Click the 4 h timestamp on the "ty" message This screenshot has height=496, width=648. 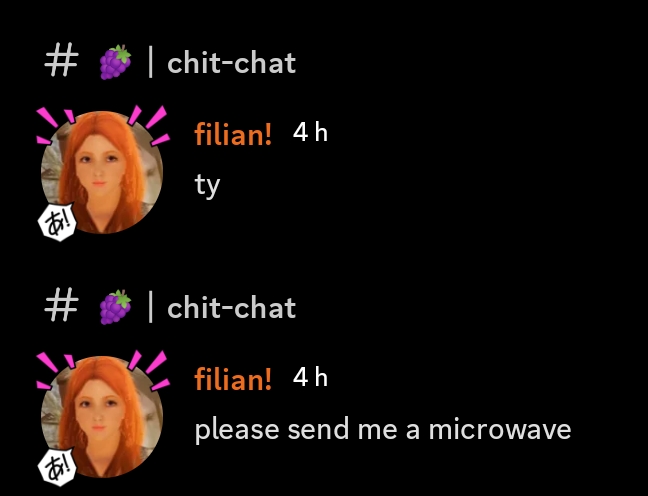click(x=310, y=133)
